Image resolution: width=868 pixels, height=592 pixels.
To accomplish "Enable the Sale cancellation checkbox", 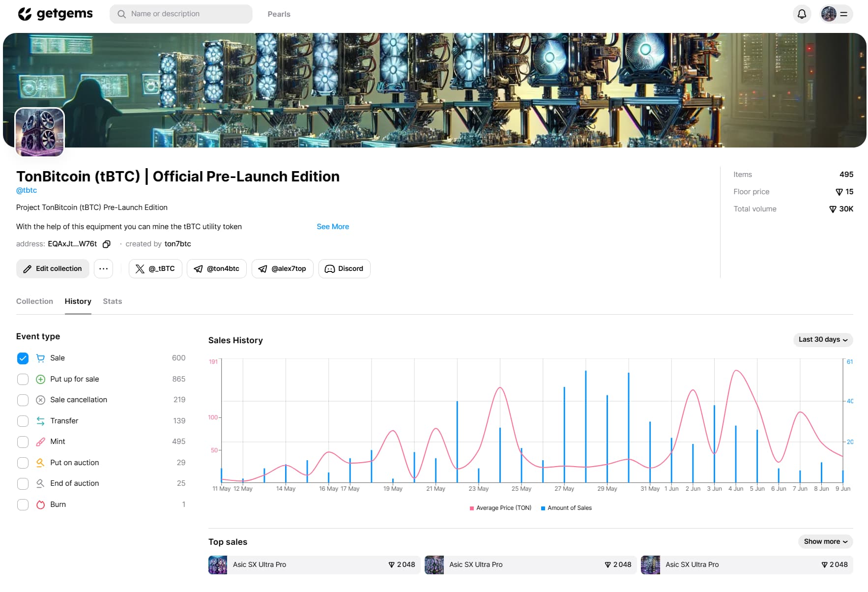I will click(x=23, y=400).
